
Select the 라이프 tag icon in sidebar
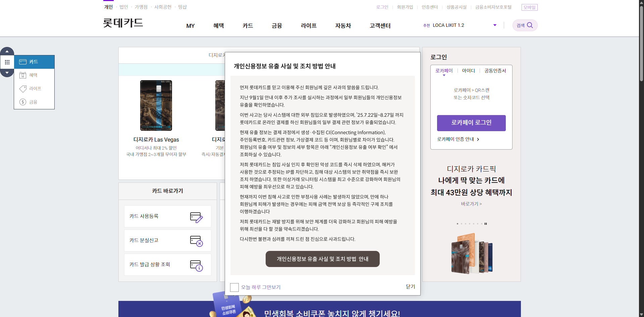[23, 89]
